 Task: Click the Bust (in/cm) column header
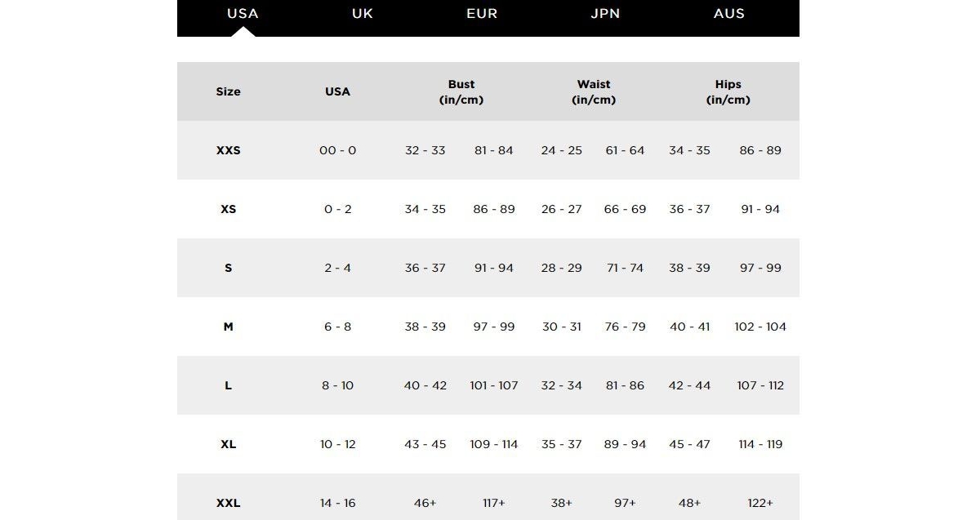461,91
